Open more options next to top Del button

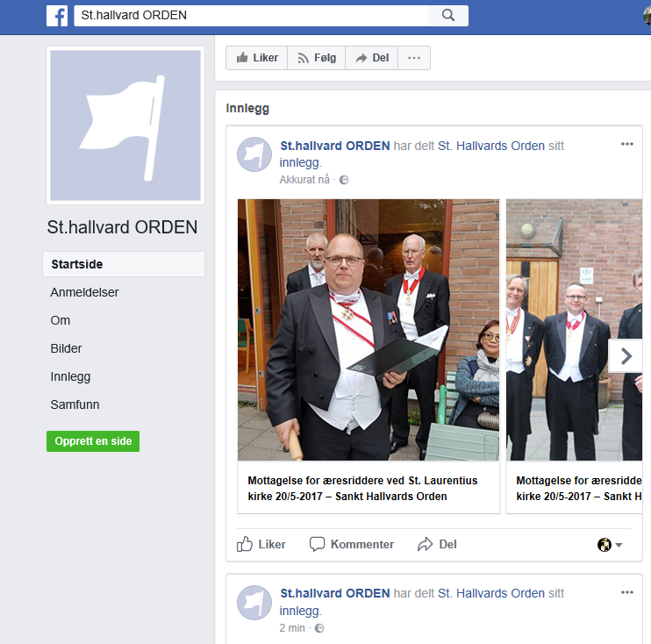[x=414, y=58]
